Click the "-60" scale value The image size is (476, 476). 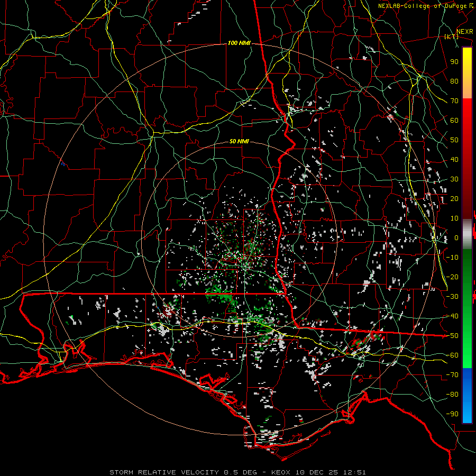[x=452, y=355]
